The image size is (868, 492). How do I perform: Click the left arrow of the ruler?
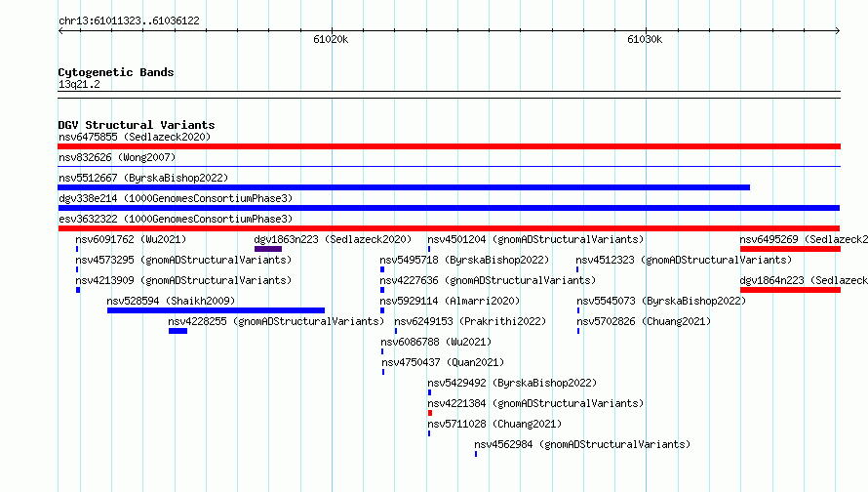(60, 30)
